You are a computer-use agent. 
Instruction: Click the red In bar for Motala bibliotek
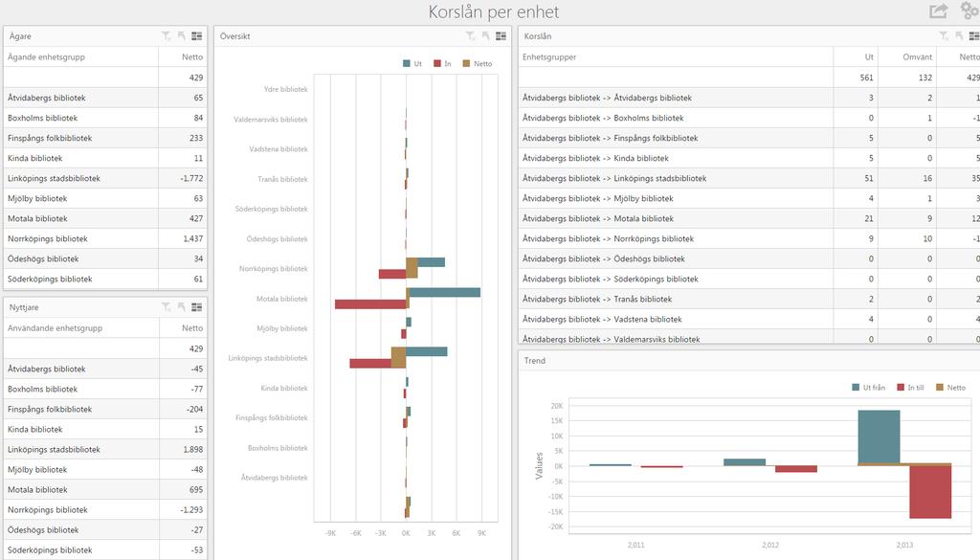tap(370, 304)
